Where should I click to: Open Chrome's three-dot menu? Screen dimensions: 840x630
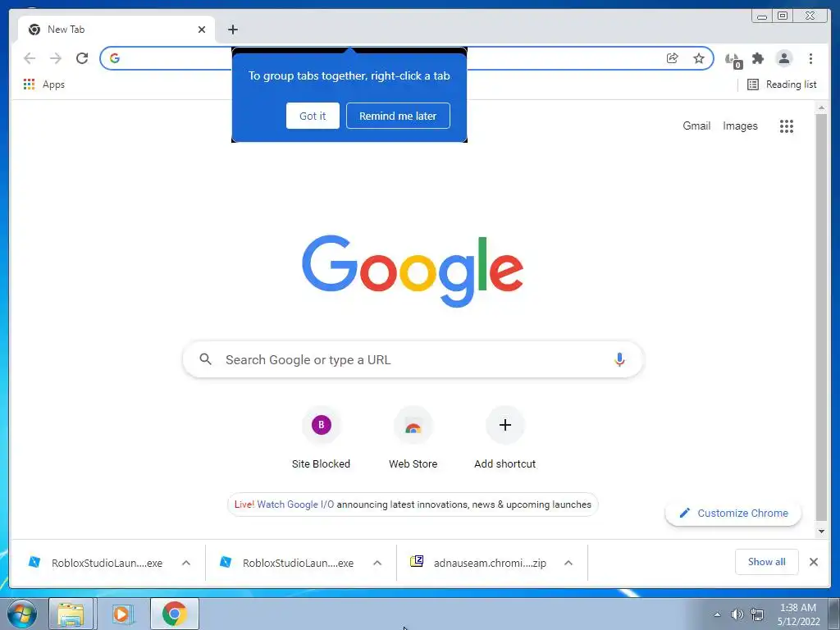click(x=810, y=58)
